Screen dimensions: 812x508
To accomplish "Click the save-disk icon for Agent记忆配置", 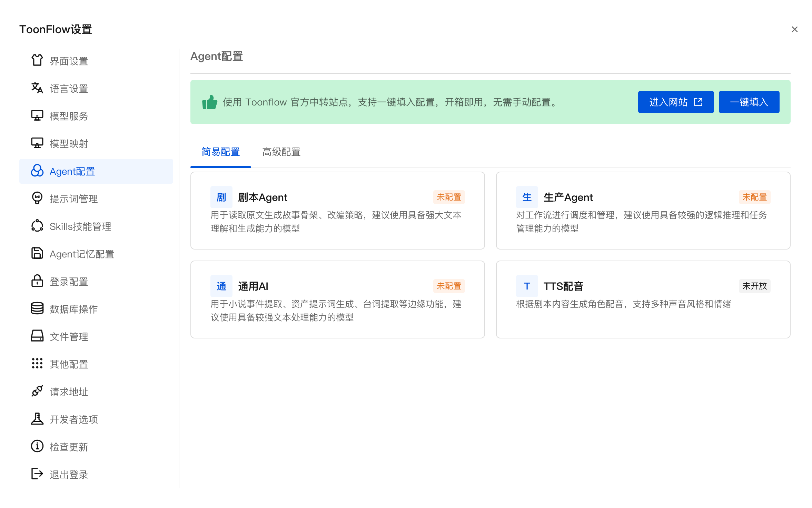I will (x=37, y=253).
